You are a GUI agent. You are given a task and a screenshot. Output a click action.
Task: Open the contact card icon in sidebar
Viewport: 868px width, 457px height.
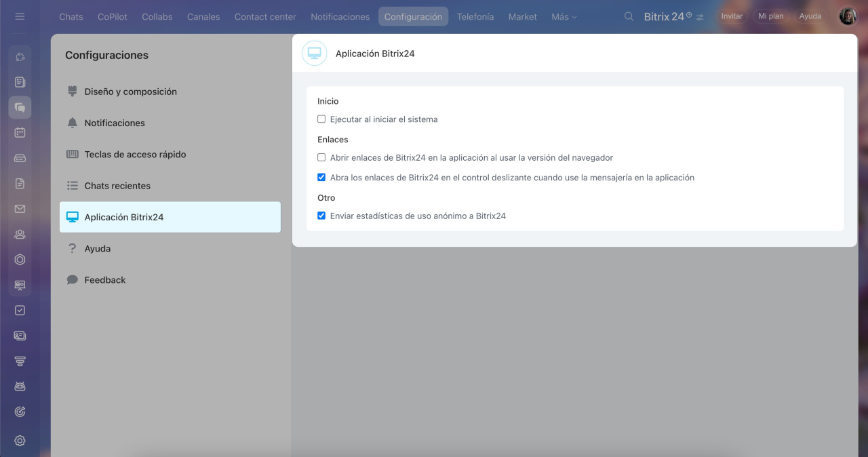[20, 336]
